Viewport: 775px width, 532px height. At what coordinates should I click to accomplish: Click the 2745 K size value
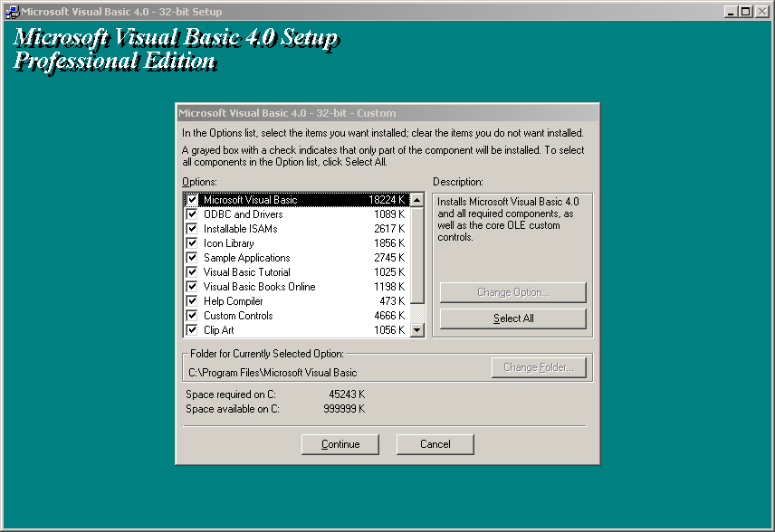click(x=389, y=257)
